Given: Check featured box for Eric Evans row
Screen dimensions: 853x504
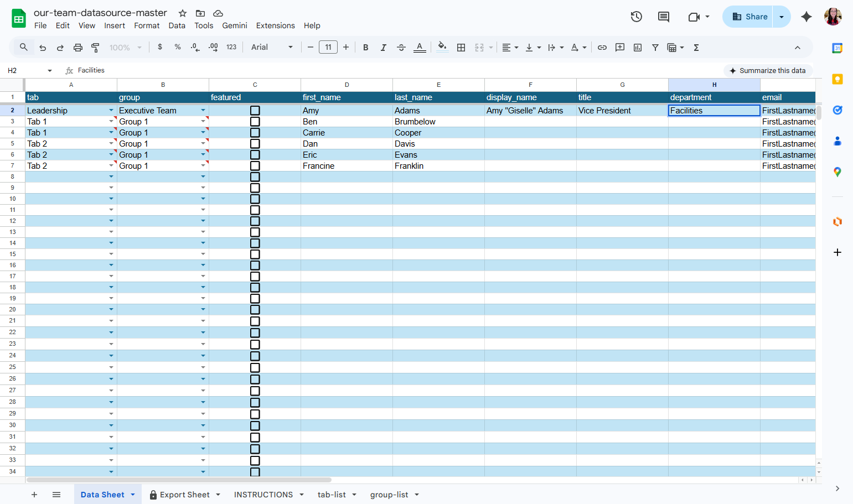Looking at the screenshot, I should pyautogui.click(x=255, y=155).
